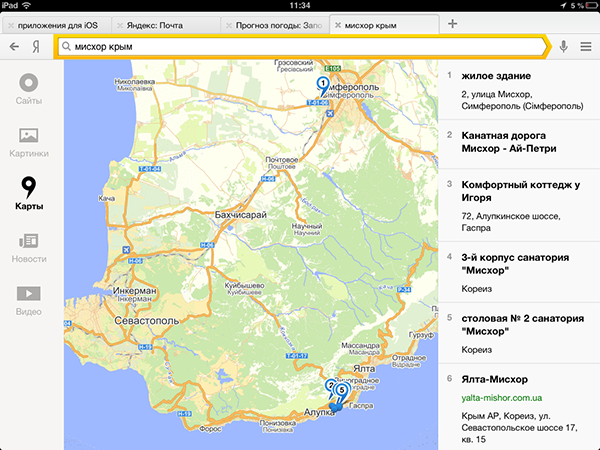Close the "Яндекс: Почта" tab

click(x=120, y=26)
